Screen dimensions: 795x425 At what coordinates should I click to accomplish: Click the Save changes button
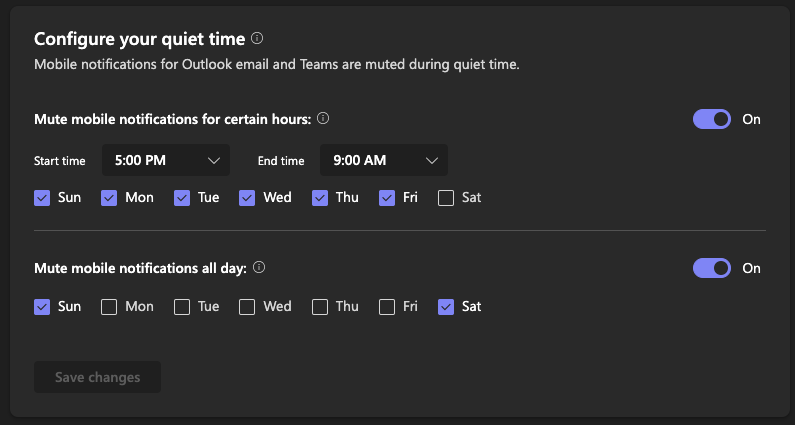pyautogui.click(x=97, y=377)
